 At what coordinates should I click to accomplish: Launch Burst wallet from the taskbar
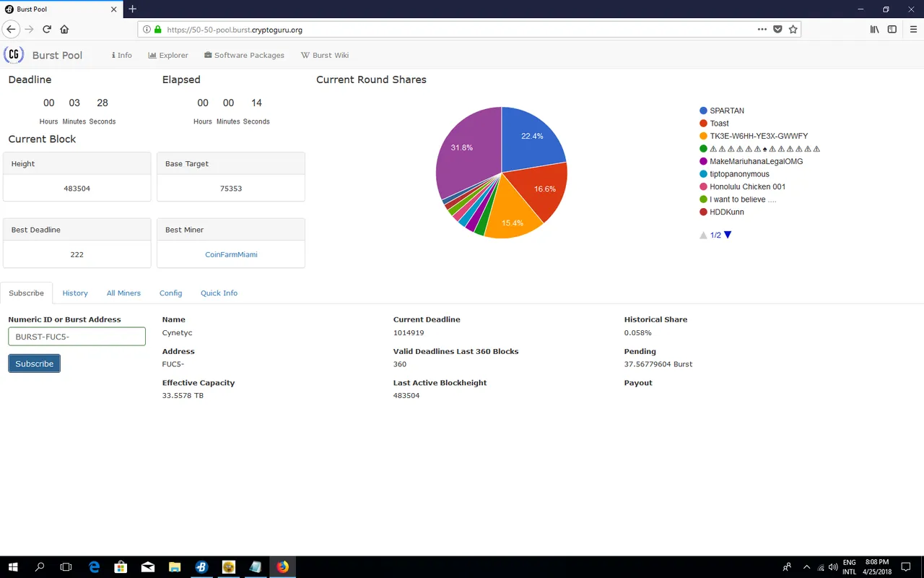pos(201,567)
